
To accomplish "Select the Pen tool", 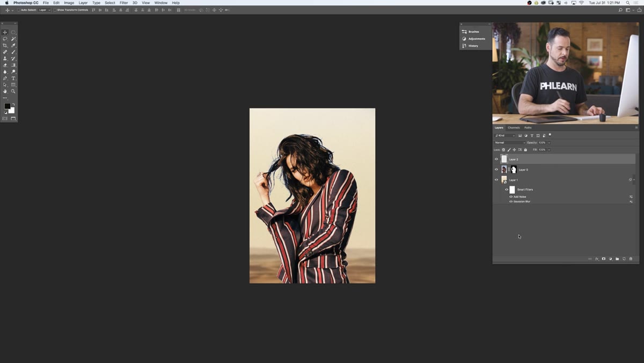I will [5, 78].
